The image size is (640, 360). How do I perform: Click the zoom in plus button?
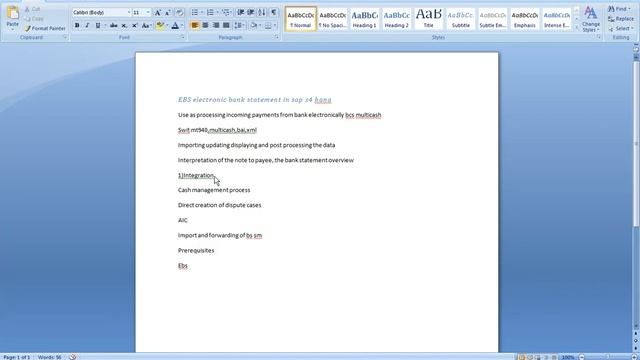tap(635, 357)
